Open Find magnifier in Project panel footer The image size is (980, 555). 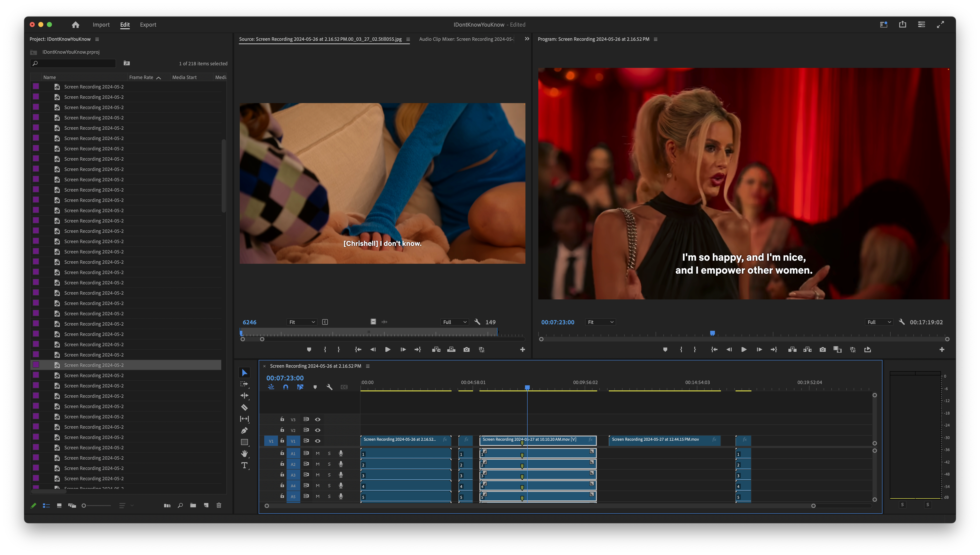(180, 505)
